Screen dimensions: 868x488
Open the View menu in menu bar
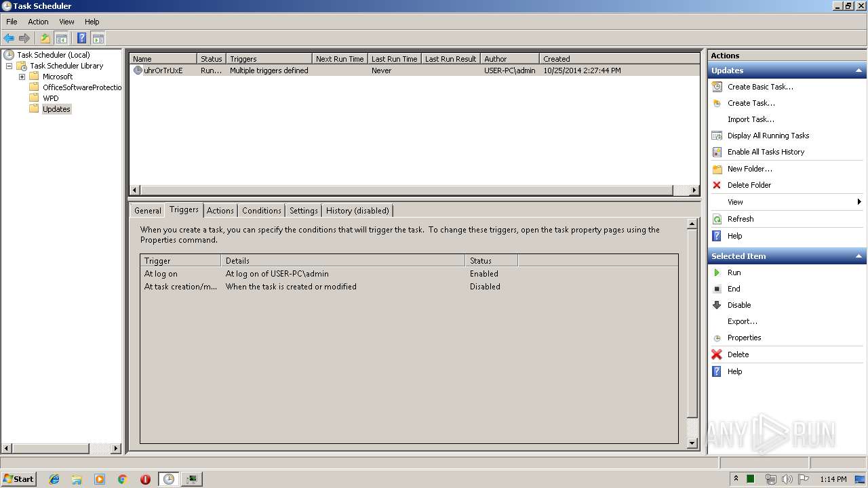click(66, 22)
